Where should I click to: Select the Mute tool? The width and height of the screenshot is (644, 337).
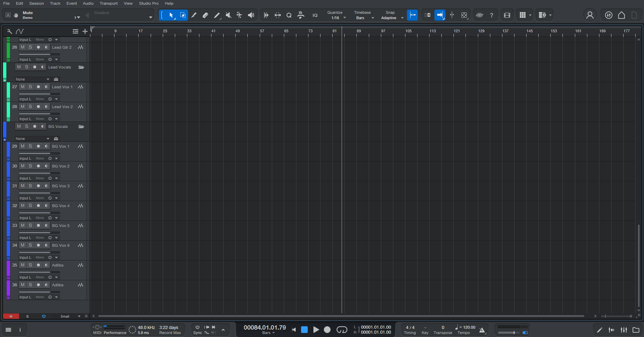click(228, 15)
